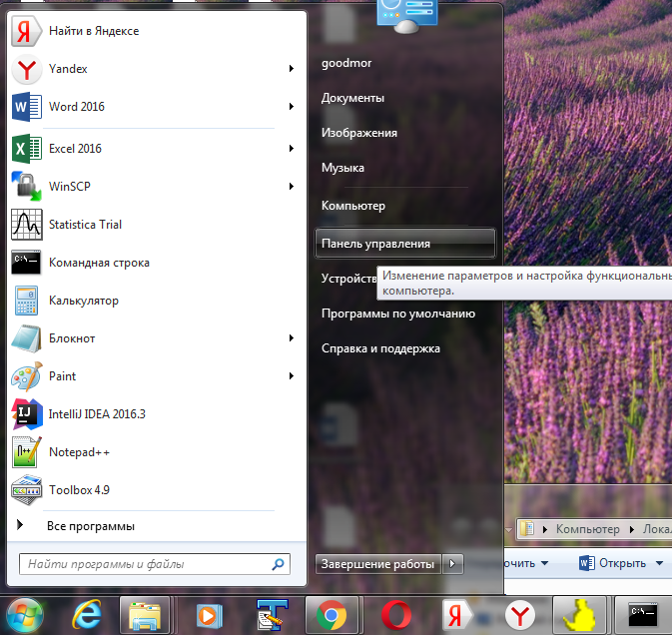Image resolution: width=672 pixels, height=635 pixels.
Task: Expand the WinSCP jump list arrow
Action: 292,186
